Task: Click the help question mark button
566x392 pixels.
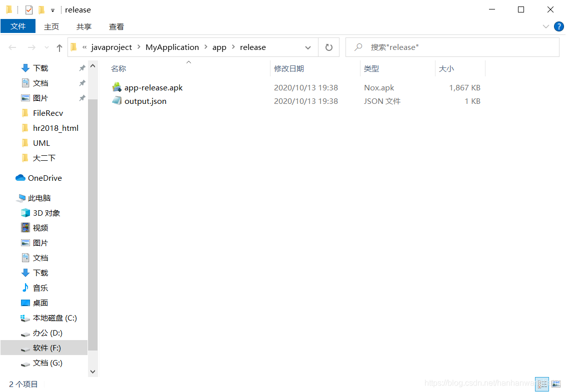Action: 559,26
